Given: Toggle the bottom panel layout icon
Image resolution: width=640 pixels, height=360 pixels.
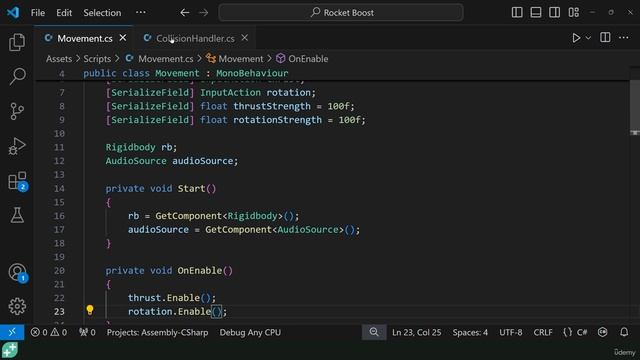Looking at the screenshot, I should [536, 13].
